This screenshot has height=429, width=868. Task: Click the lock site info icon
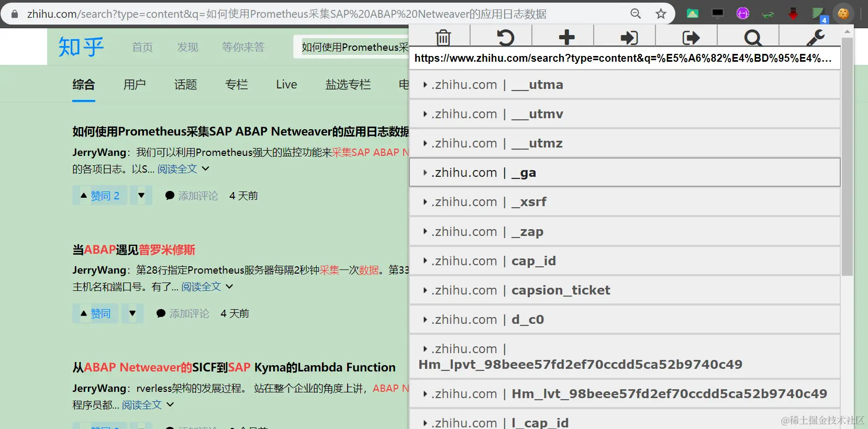pyautogui.click(x=15, y=14)
